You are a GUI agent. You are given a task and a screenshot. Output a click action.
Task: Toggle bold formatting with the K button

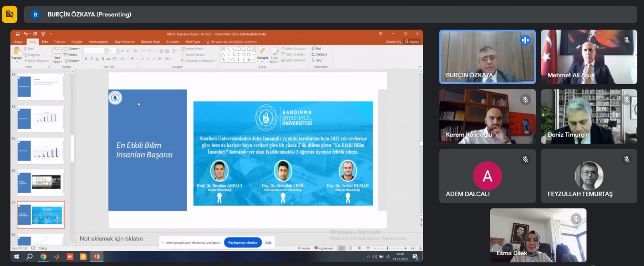tap(86, 59)
